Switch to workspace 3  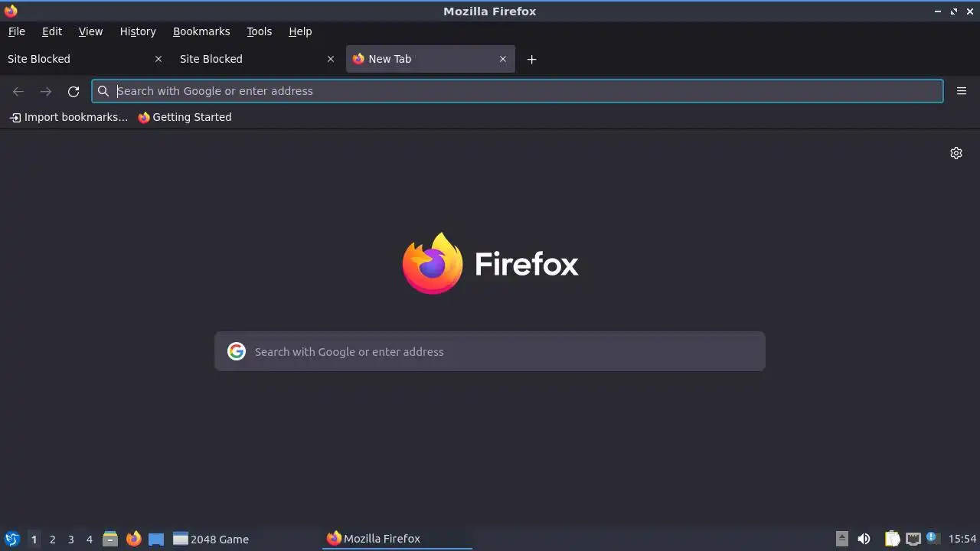coord(70,539)
